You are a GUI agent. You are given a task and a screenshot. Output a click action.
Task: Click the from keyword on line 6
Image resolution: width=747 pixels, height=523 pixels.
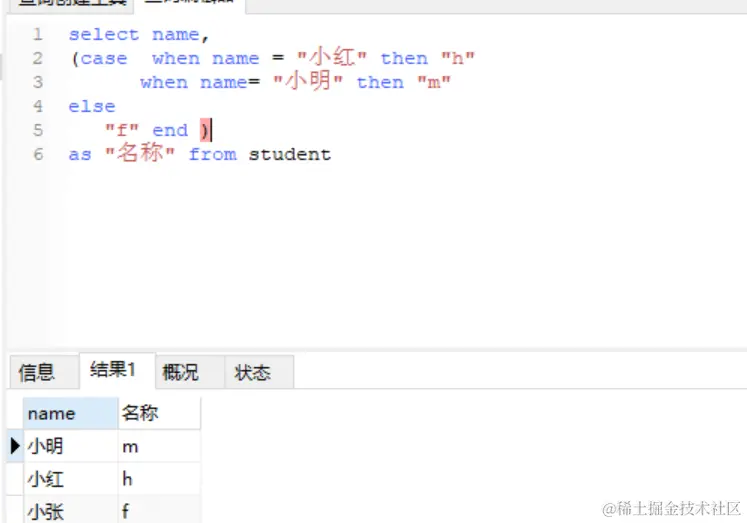click(x=212, y=154)
